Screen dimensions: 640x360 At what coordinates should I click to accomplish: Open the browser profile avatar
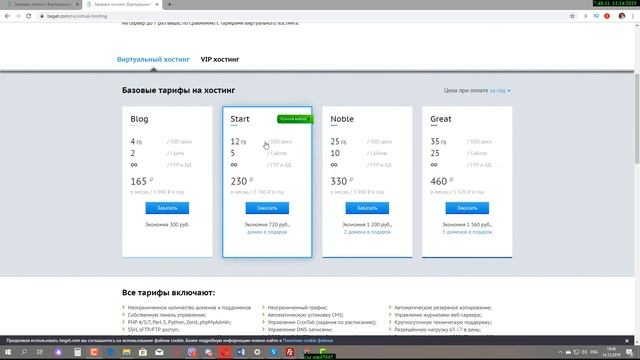point(622,16)
